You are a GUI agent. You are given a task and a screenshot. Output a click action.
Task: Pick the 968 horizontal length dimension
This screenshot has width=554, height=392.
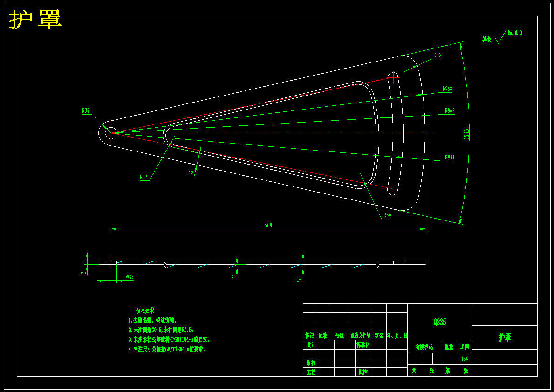[268, 225]
